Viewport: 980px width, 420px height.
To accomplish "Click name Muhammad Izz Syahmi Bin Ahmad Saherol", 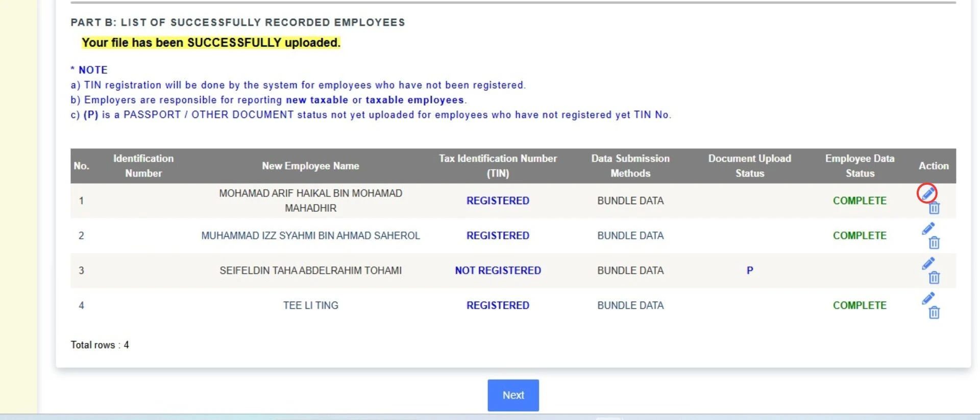I will point(310,236).
